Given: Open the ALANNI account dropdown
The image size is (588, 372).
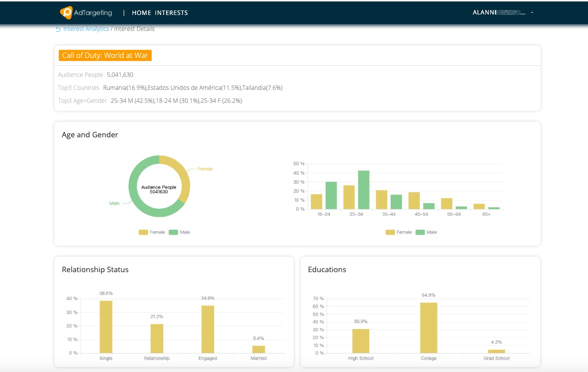Looking at the screenshot, I should 503,12.
